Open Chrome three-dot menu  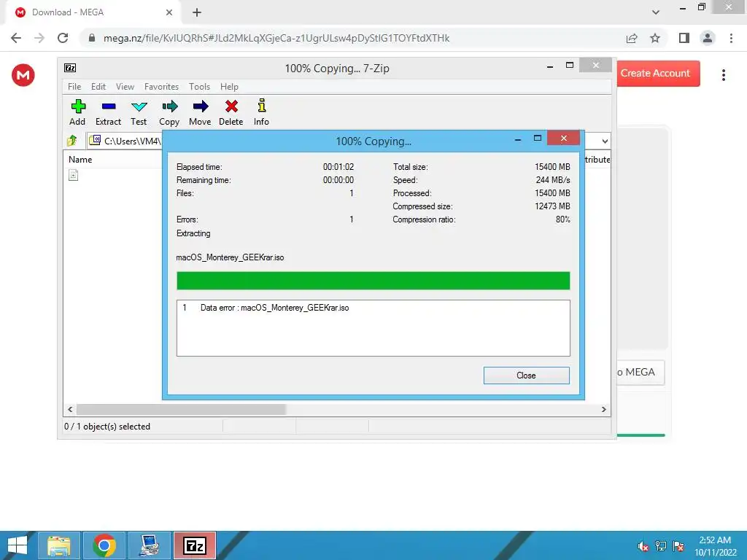731,38
